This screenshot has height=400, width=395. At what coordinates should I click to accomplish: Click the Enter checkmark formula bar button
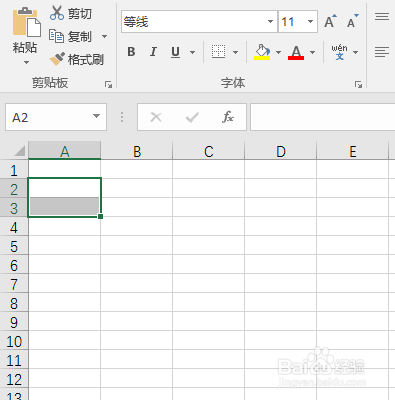pyautogui.click(x=192, y=117)
